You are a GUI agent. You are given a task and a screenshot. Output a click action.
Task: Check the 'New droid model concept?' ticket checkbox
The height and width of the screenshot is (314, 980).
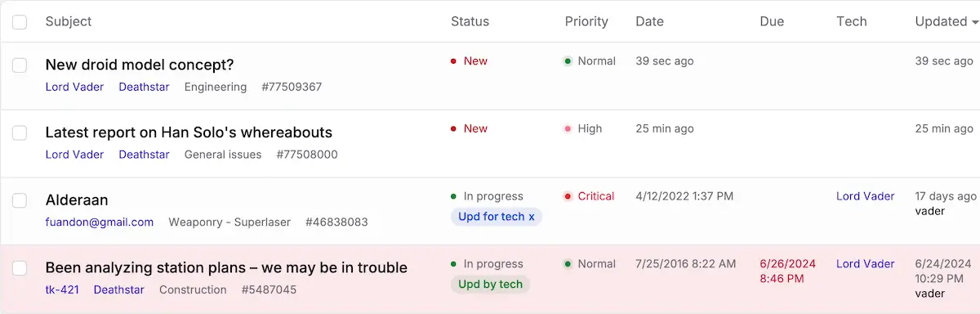point(20,65)
